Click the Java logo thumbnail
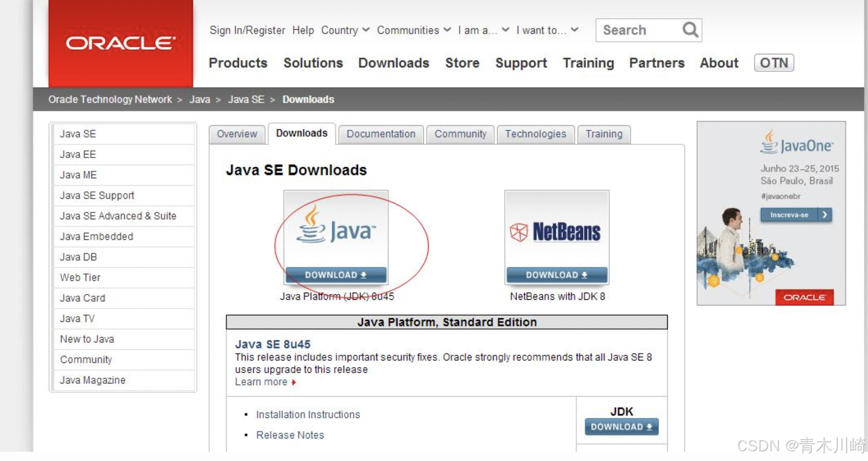Screen dimensions: 868x461 click(336, 229)
